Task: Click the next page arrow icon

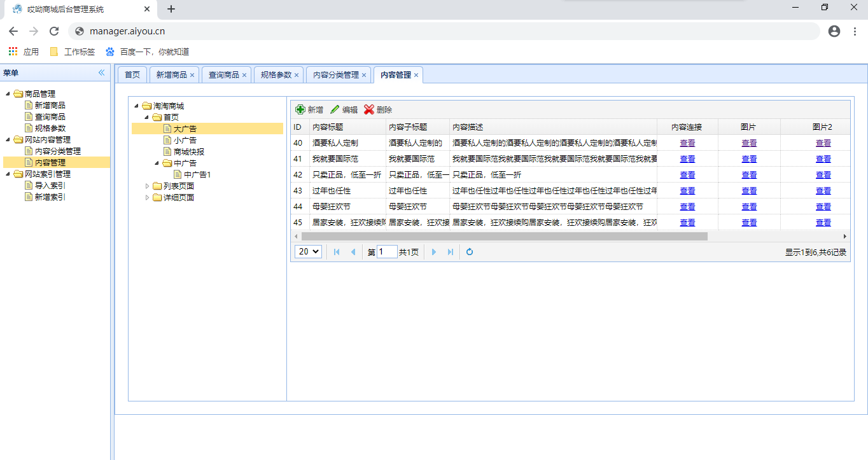Action: click(434, 252)
